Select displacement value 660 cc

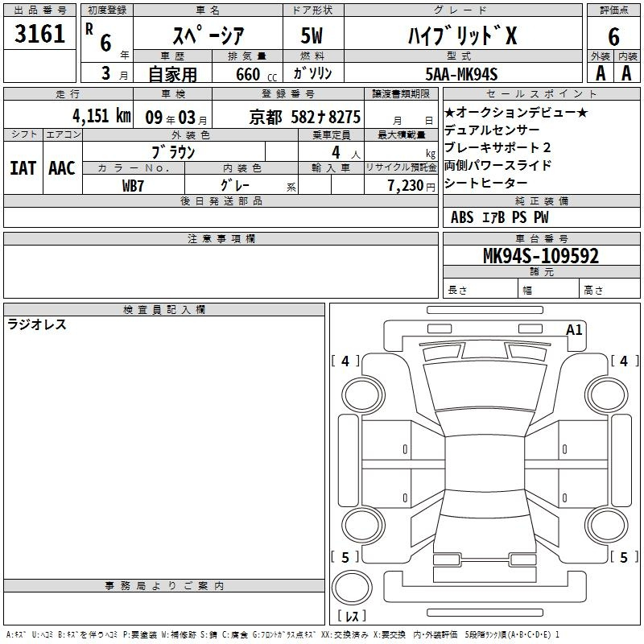(256, 75)
